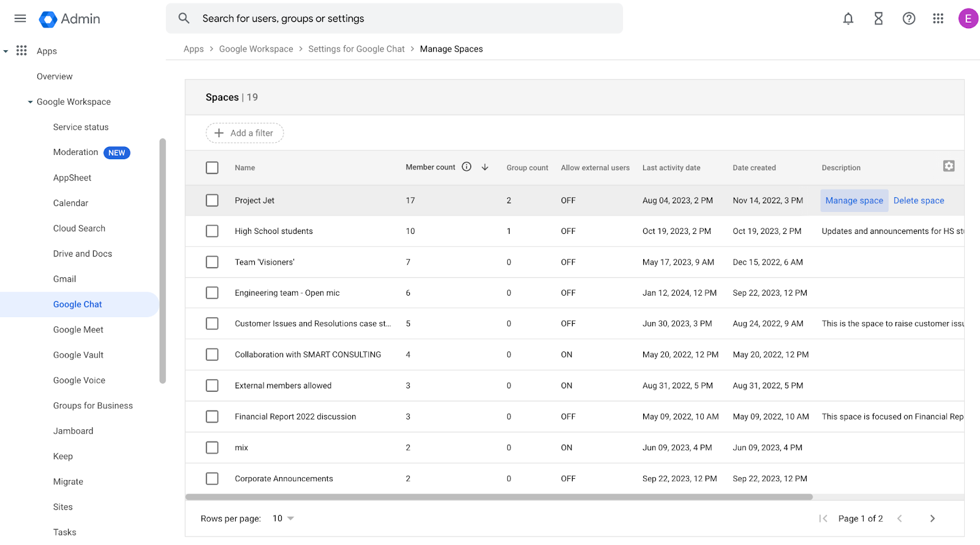The image size is (980, 545).
Task: Open the tasks hourglass icon
Action: (878, 18)
